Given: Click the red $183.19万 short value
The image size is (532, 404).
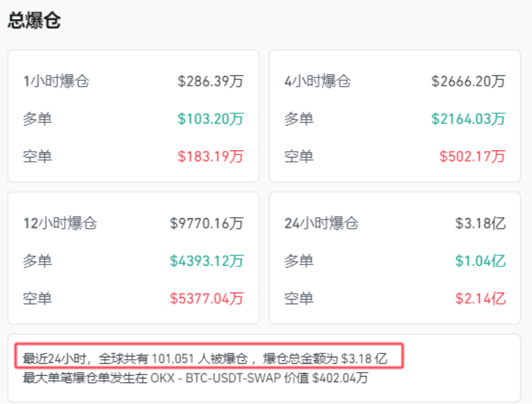Looking at the screenshot, I should point(211,156).
